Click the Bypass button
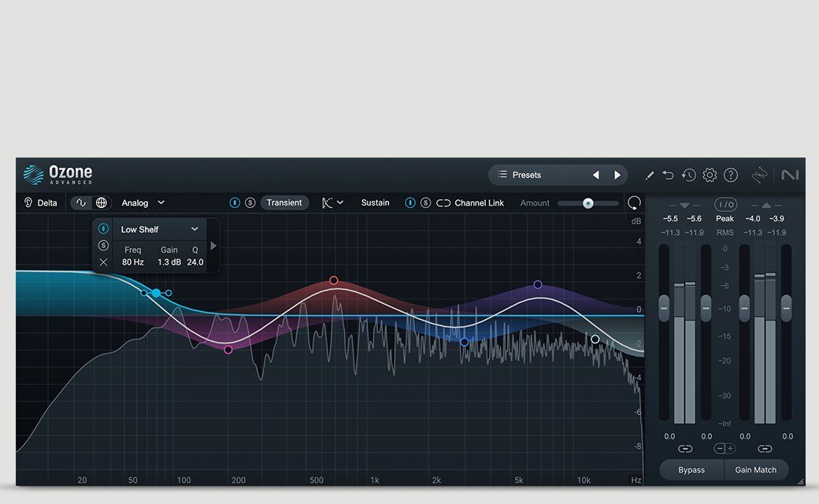Screen dimensions: 819x504 coord(691,470)
